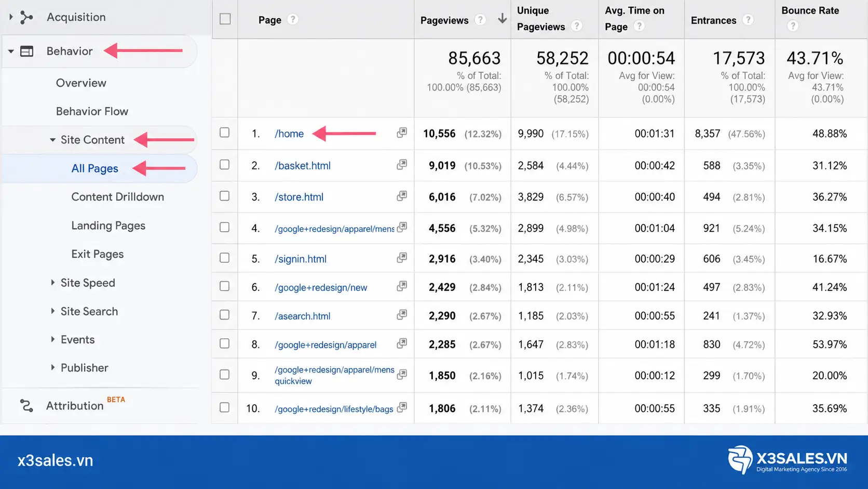The width and height of the screenshot is (868, 489).
Task: Sort by Unique Pageviews column header
Action: pos(541,19)
